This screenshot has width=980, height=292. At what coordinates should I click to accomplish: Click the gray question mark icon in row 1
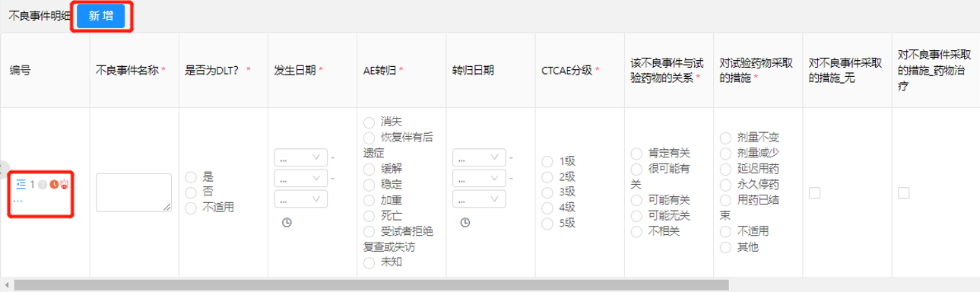click(43, 184)
